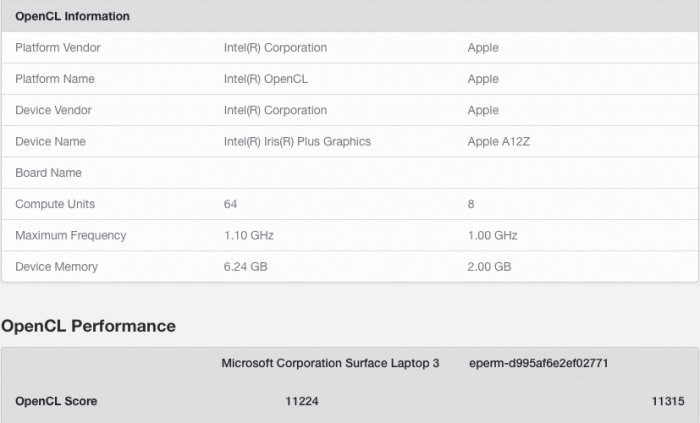
Task: Select the 64 compute units value
Action: 231,204
